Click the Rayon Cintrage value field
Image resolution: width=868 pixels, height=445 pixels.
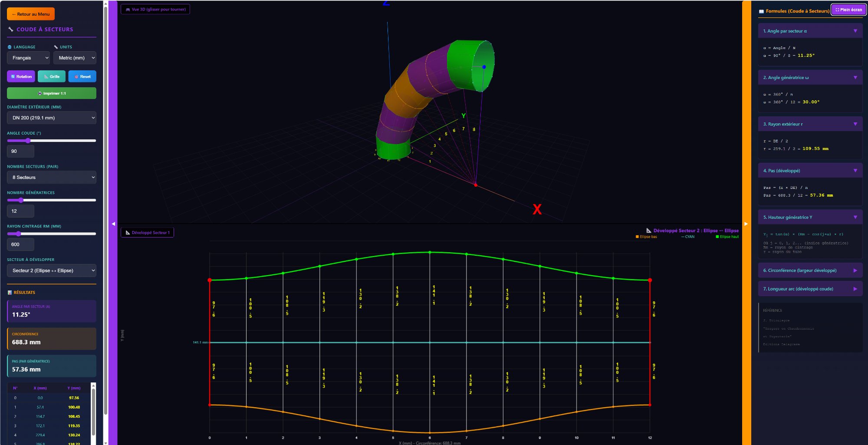pos(20,244)
